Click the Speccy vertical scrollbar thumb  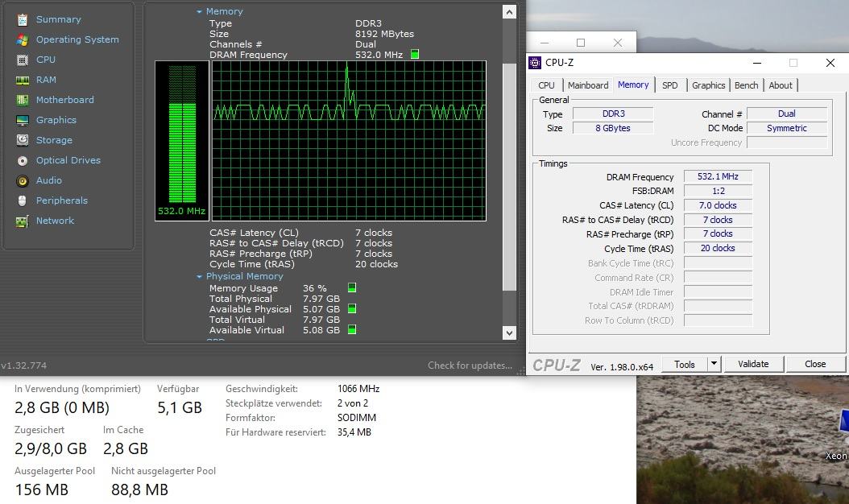click(x=509, y=177)
